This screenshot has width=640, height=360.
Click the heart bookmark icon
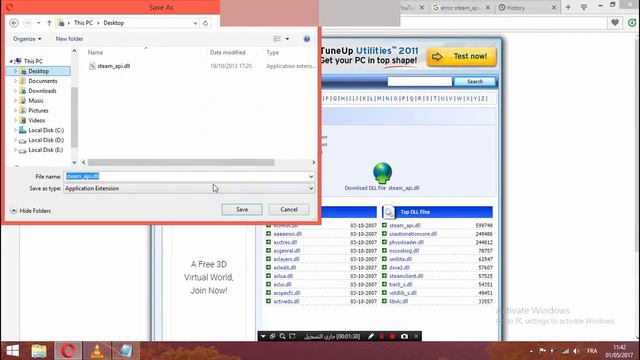pos(615,23)
